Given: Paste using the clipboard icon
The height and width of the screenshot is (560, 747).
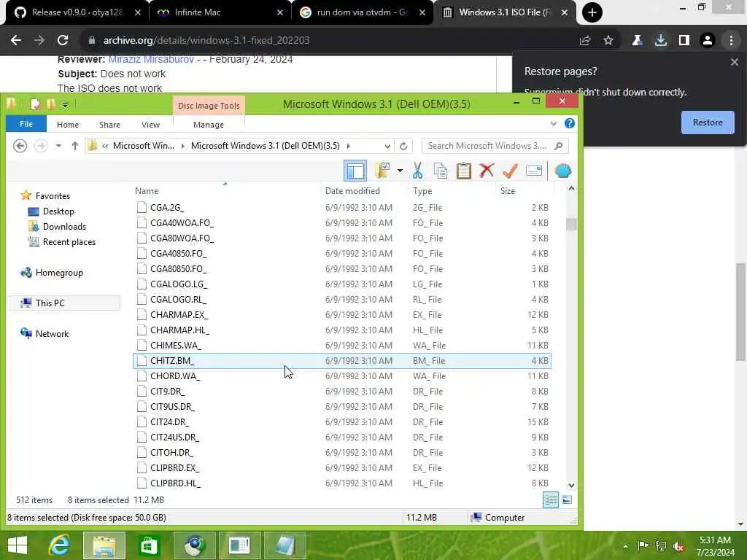Looking at the screenshot, I should point(463,171).
